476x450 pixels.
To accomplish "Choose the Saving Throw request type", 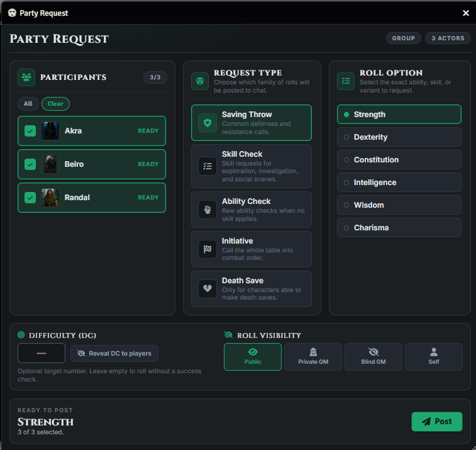I will [x=252, y=123].
